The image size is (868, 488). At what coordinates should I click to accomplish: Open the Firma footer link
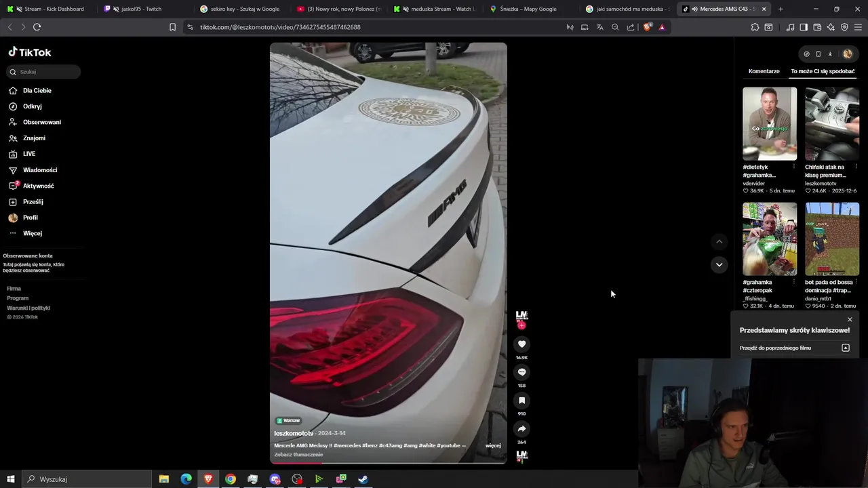(x=14, y=289)
